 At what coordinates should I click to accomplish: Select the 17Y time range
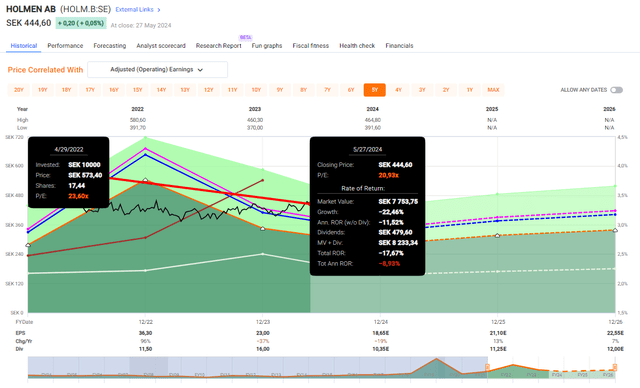click(90, 90)
